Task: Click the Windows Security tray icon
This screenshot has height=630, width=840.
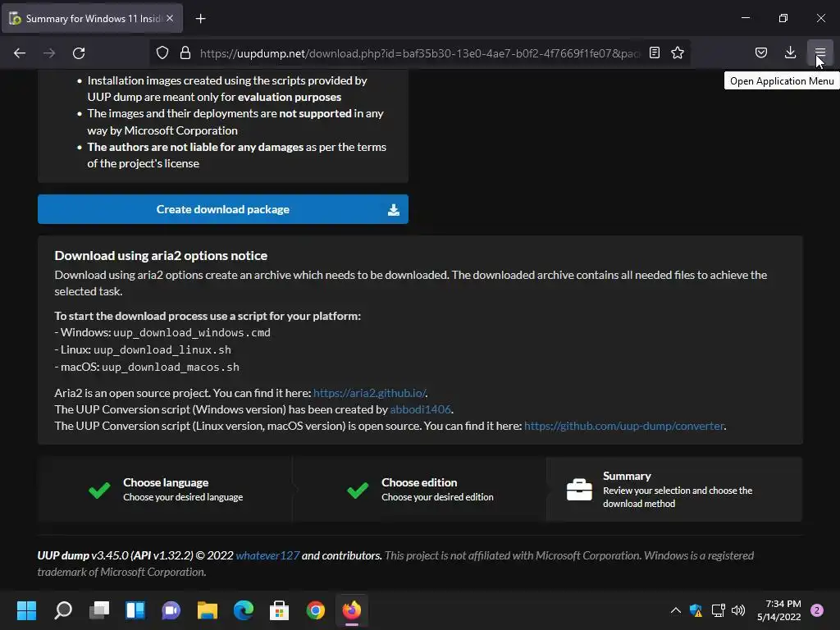Action: tap(696, 610)
